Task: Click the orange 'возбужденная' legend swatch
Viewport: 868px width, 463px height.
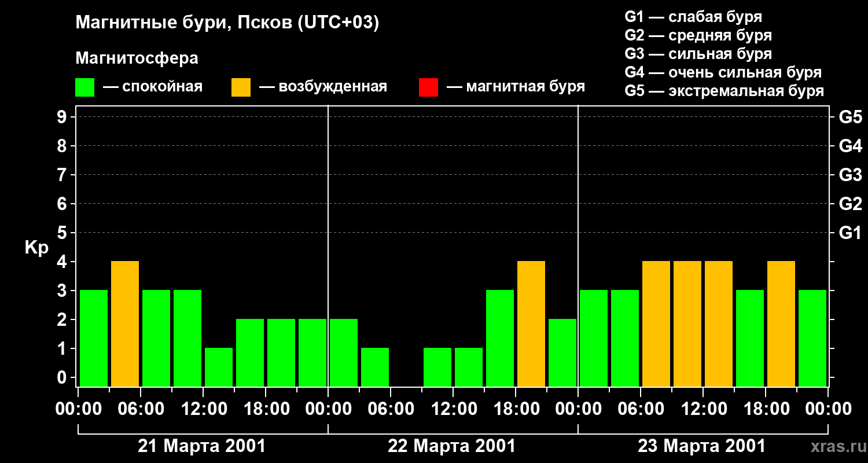Action: click(x=241, y=87)
